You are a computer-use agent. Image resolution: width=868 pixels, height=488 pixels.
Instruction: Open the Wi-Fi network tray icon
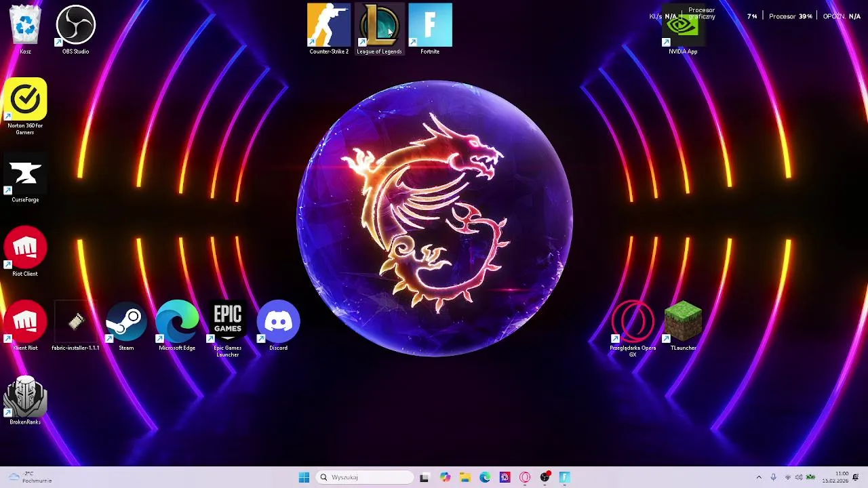tap(788, 477)
